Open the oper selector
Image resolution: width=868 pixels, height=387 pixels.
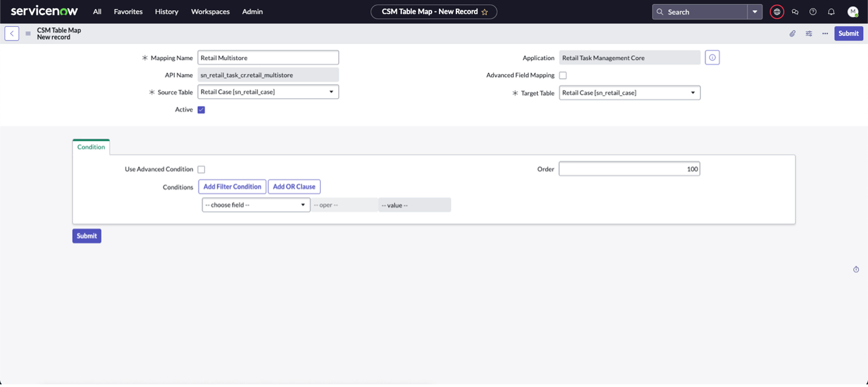(x=344, y=205)
